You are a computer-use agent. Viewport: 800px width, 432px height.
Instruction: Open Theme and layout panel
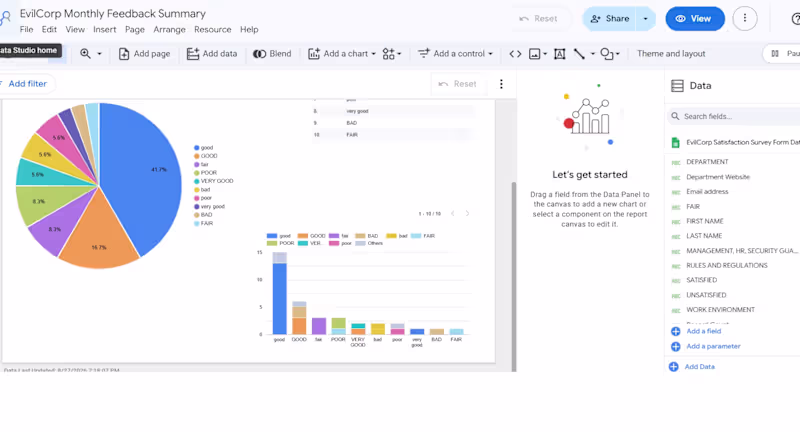(671, 54)
